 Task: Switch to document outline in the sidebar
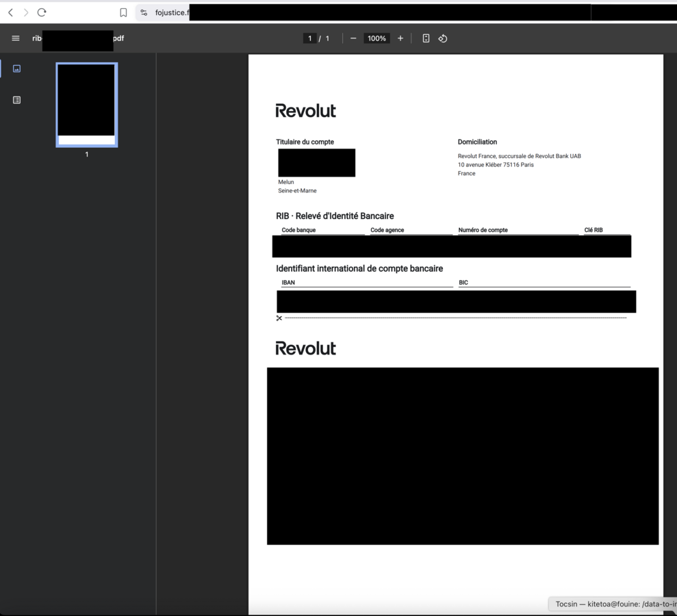[17, 100]
